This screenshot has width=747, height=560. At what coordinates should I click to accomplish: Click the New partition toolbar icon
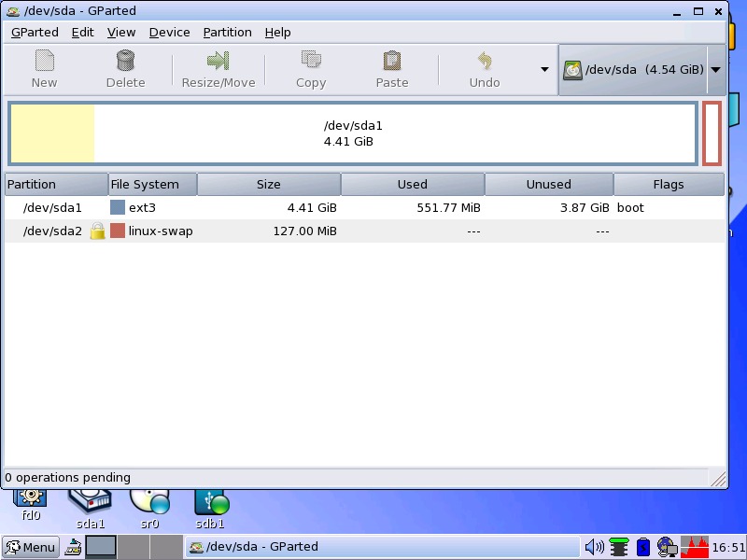(44, 61)
